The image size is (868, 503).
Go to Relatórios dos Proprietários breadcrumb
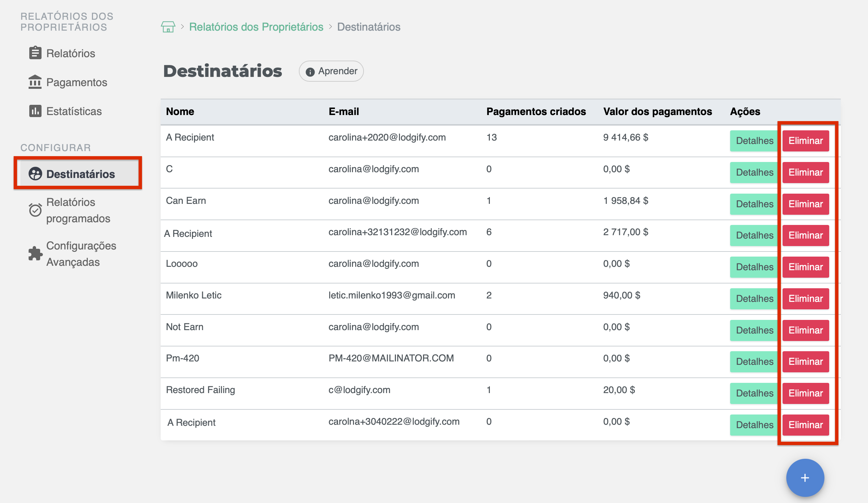[x=256, y=27]
